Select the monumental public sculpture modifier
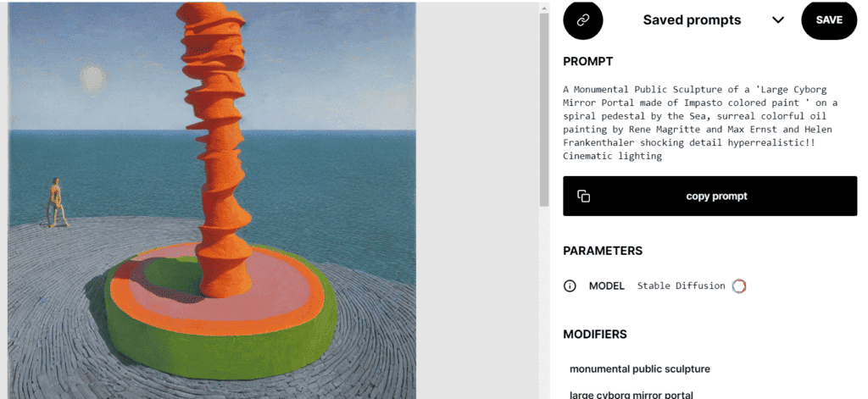This screenshot has width=868, height=399. click(x=640, y=369)
